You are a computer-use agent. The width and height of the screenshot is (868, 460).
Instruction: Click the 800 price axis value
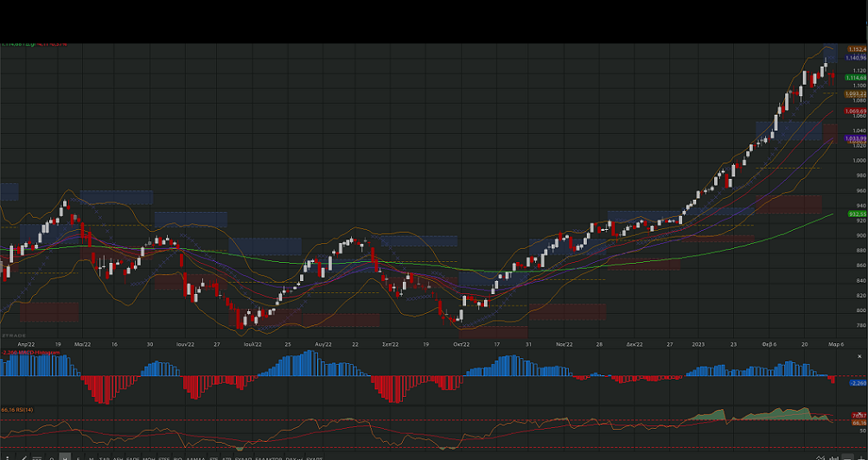click(x=861, y=310)
